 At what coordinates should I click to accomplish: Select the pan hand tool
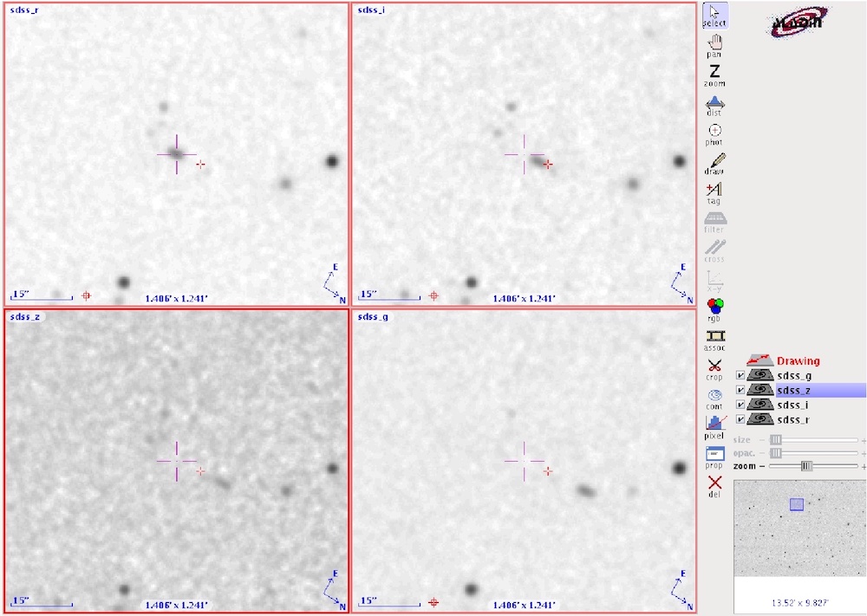(x=714, y=45)
